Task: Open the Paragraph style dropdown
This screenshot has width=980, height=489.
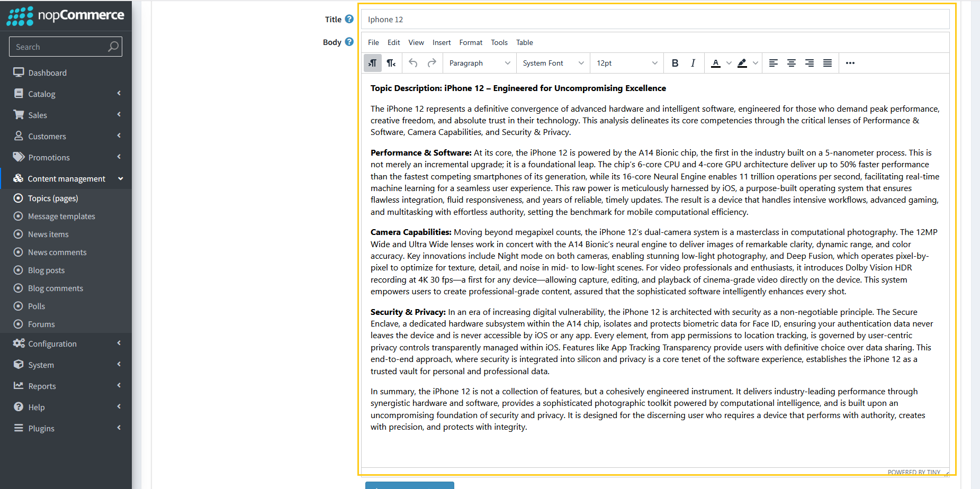Action: pyautogui.click(x=478, y=63)
